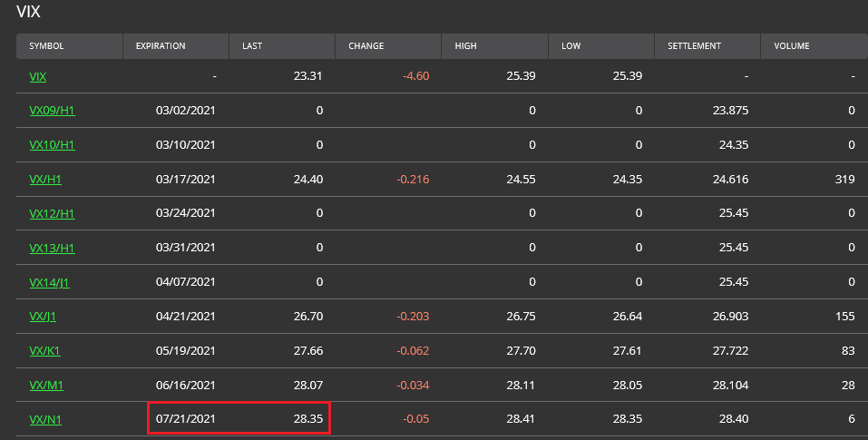Open the VX/J1 contract link
Image resolution: width=868 pixels, height=440 pixels.
pos(43,317)
